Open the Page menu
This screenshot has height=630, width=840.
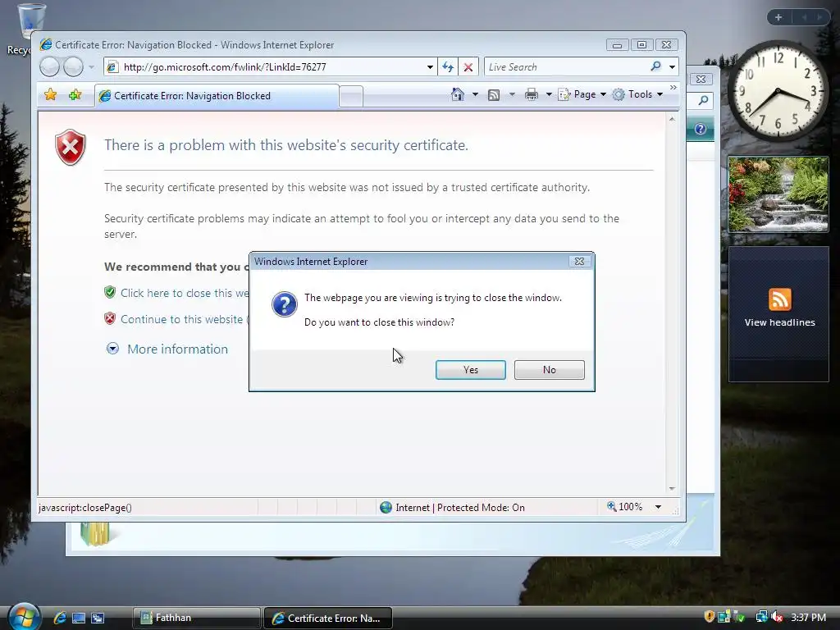(x=582, y=94)
